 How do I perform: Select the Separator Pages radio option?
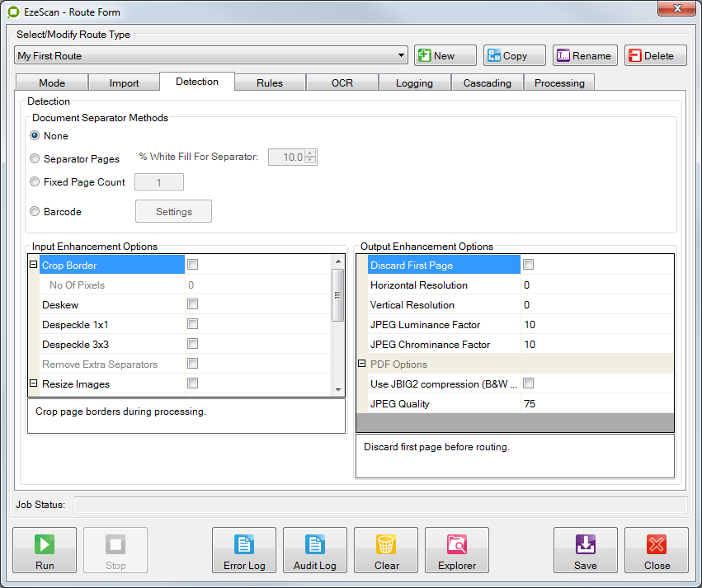coord(35,158)
